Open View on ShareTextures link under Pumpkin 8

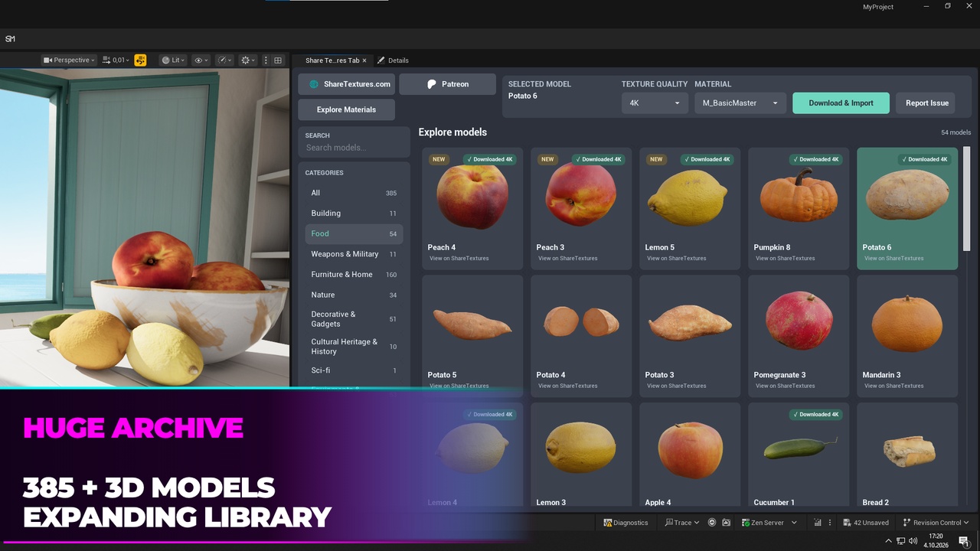(786, 259)
